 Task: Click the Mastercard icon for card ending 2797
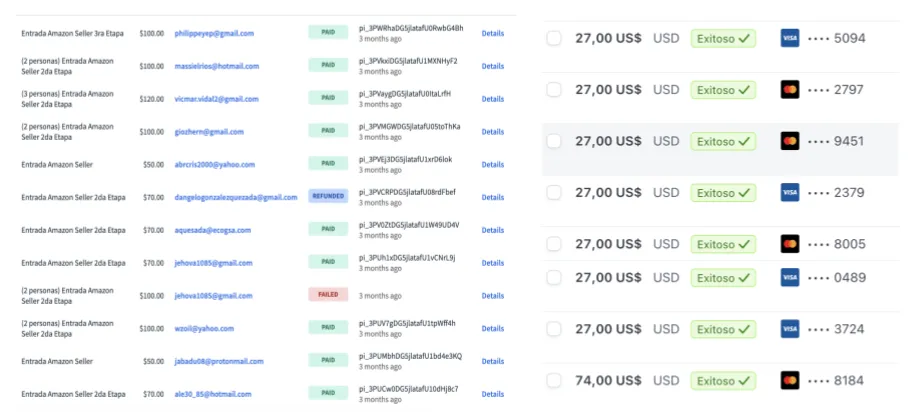click(789, 89)
